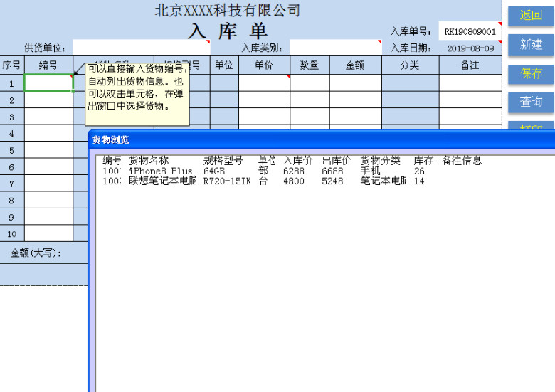Click the 金额 column header
Image resolution: width=555 pixels, height=392 pixels.
pyautogui.click(x=356, y=65)
